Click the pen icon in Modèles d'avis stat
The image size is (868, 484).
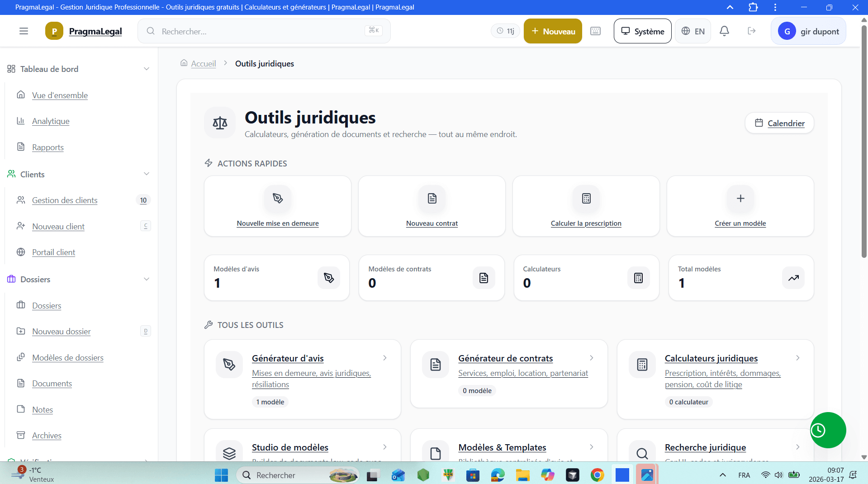tap(329, 278)
